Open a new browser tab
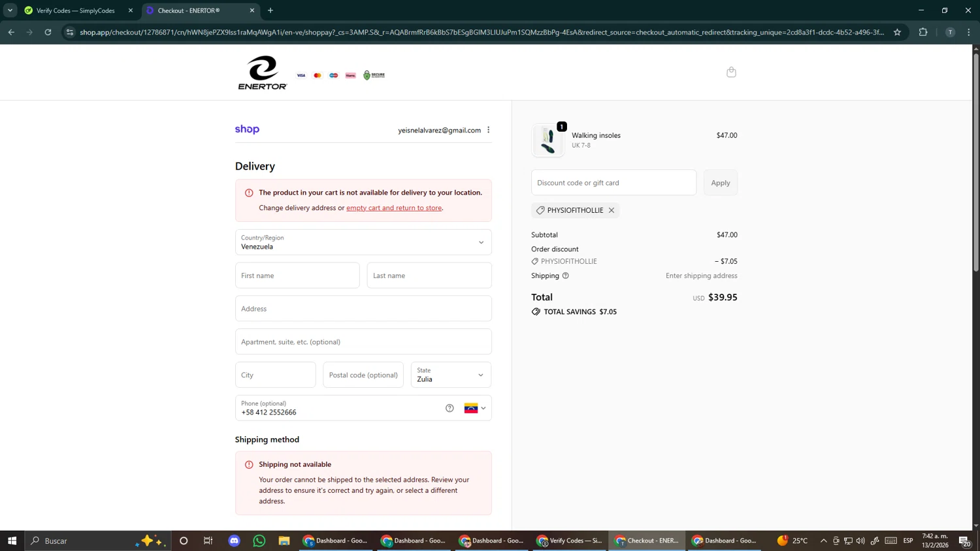This screenshot has width=980, height=551. pos(270,10)
